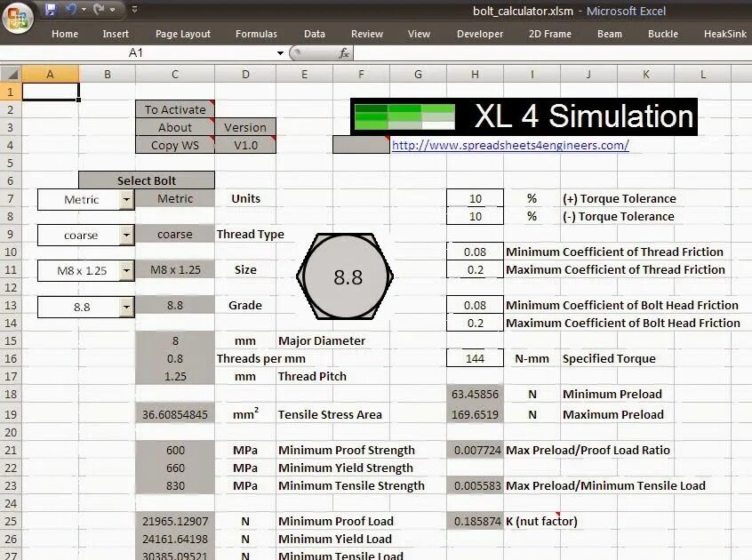This screenshot has height=560, width=752.
Task: Click the Select All corner button
Action: [11, 75]
